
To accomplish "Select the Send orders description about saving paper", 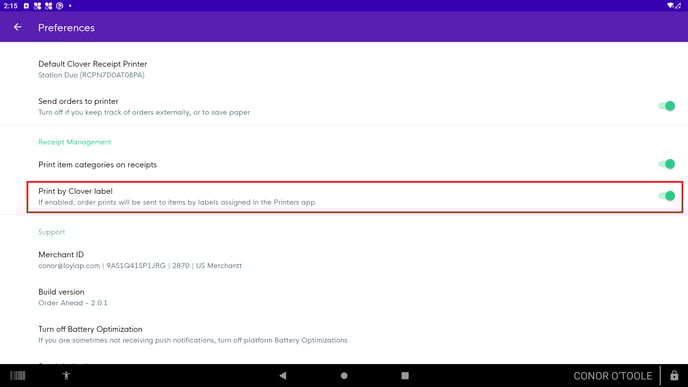I will point(144,112).
